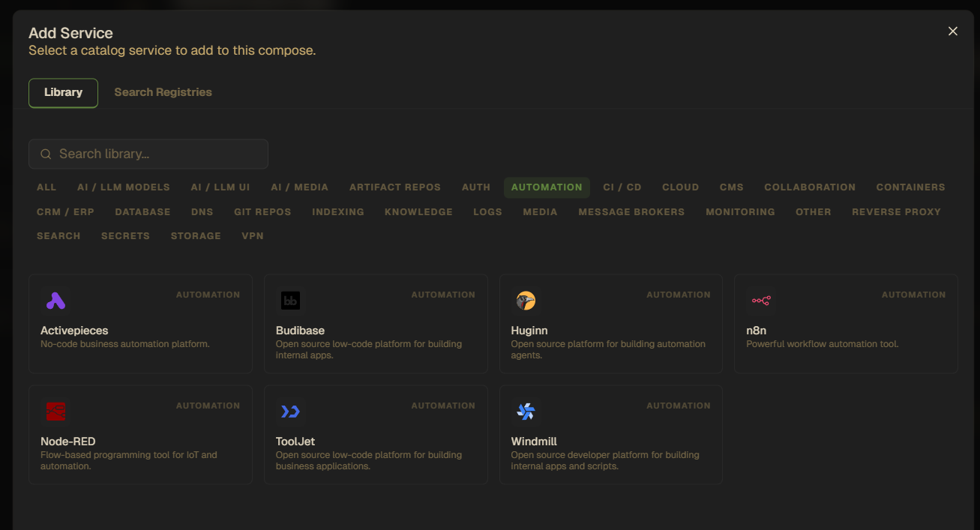The height and width of the screenshot is (530, 980).
Task: Click 'Powerful workflow automation tool.' description
Action: pos(823,344)
